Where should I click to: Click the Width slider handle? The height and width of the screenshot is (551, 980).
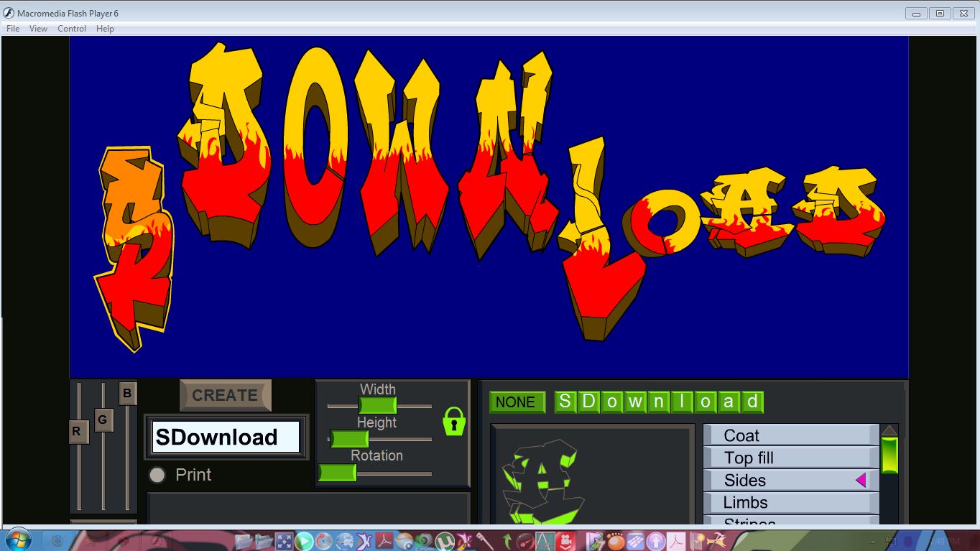coord(377,405)
